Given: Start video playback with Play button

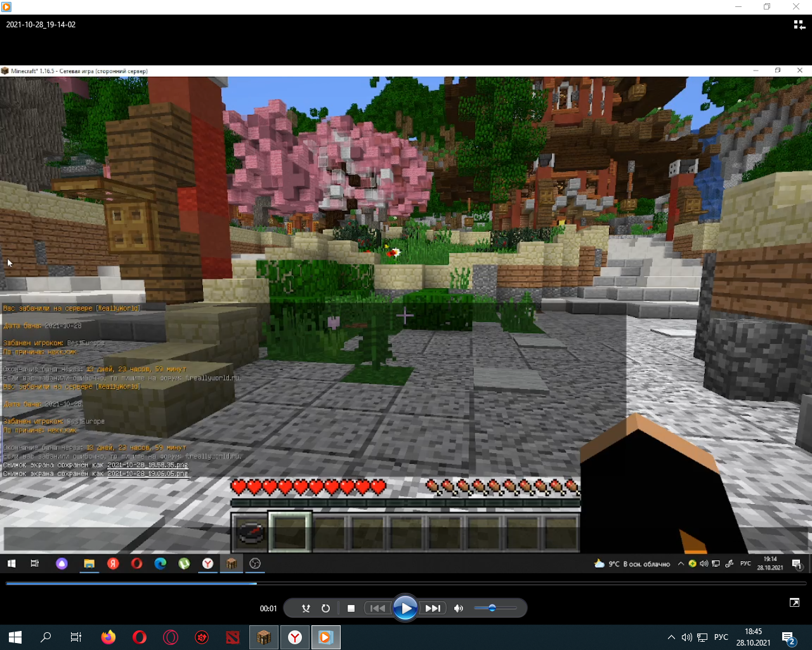Looking at the screenshot, I should point(405,608).
